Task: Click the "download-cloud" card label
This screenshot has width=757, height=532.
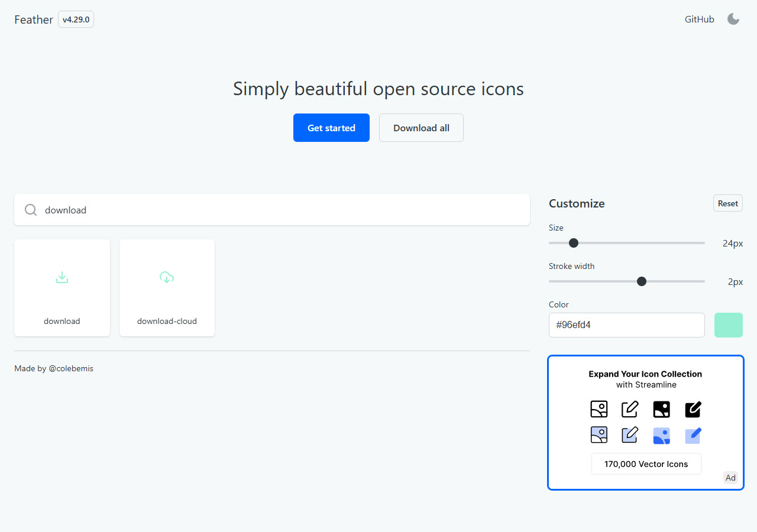Action: click(167, 321)
